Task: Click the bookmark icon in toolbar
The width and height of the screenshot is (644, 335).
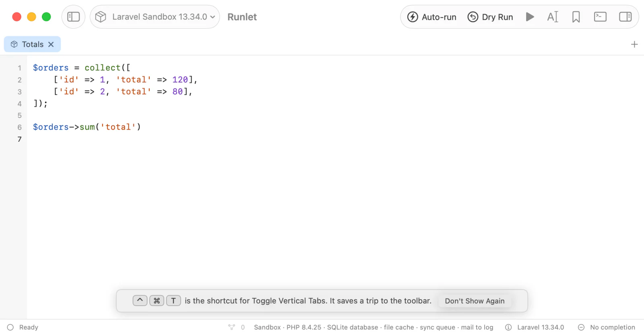Action: 576,17
